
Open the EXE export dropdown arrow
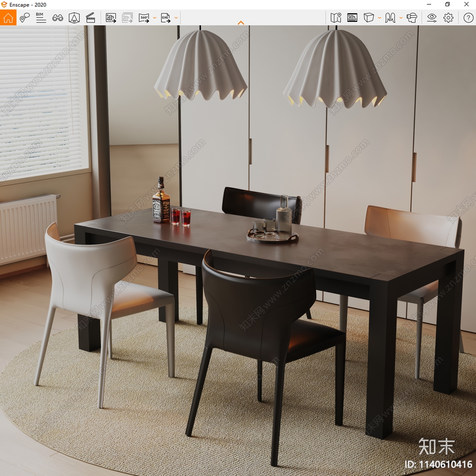[x=176, y=18]
